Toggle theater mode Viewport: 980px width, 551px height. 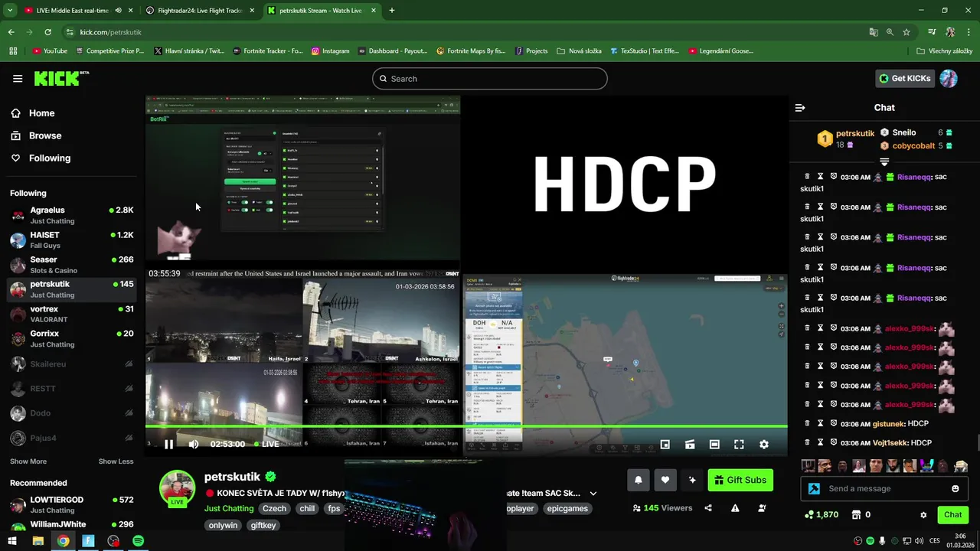714,444
